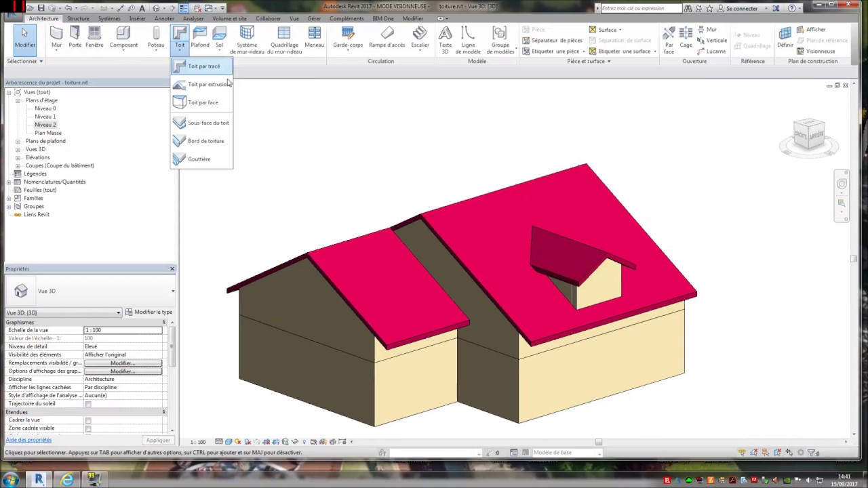This screenshot has height=488, width=868.
Task: Select the Texte 3D tool
Action: pos(445,40)
